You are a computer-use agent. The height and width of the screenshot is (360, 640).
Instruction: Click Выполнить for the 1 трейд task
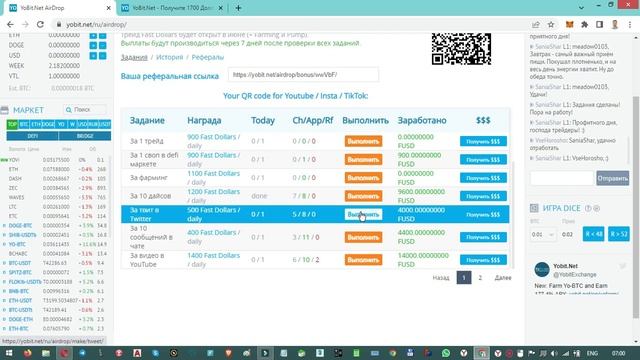click(363, 141)
